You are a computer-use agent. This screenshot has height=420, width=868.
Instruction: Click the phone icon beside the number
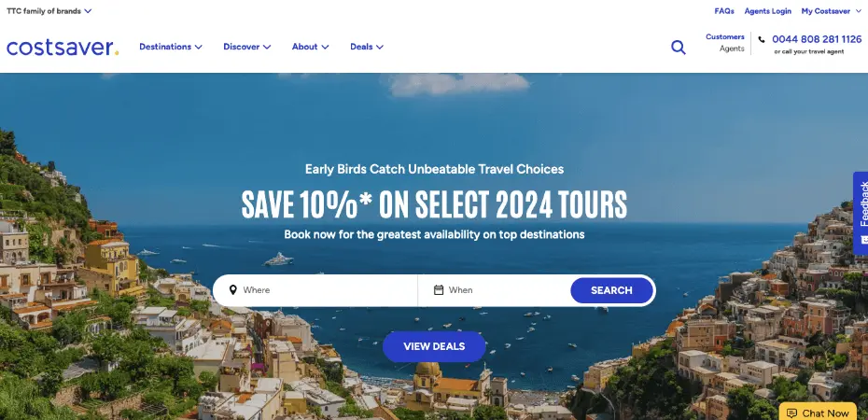pos(762,40)
